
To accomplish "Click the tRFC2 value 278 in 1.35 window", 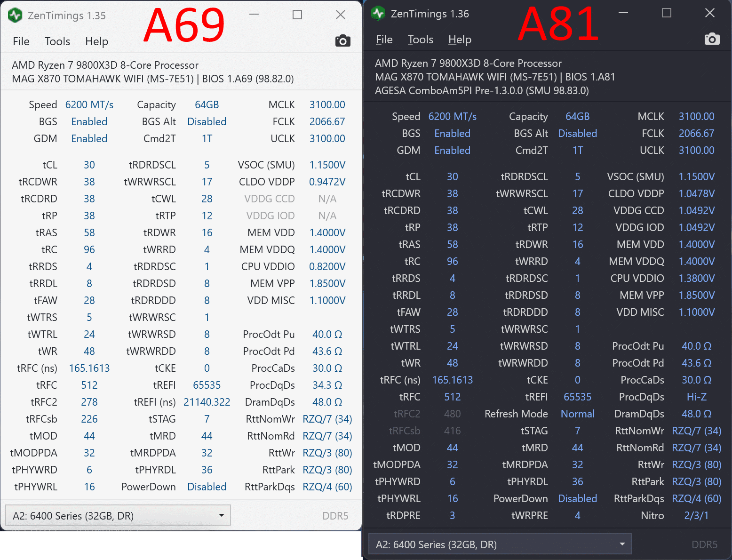I will (89, 402).
